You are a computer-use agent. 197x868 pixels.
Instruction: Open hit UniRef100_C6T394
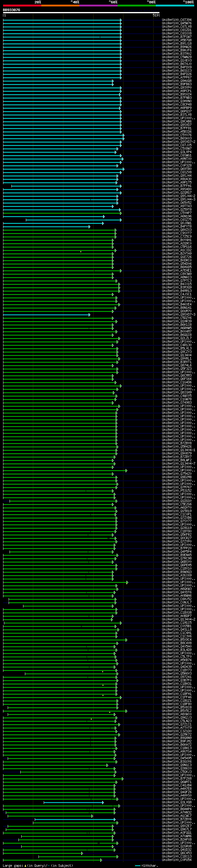pos(177,20)
